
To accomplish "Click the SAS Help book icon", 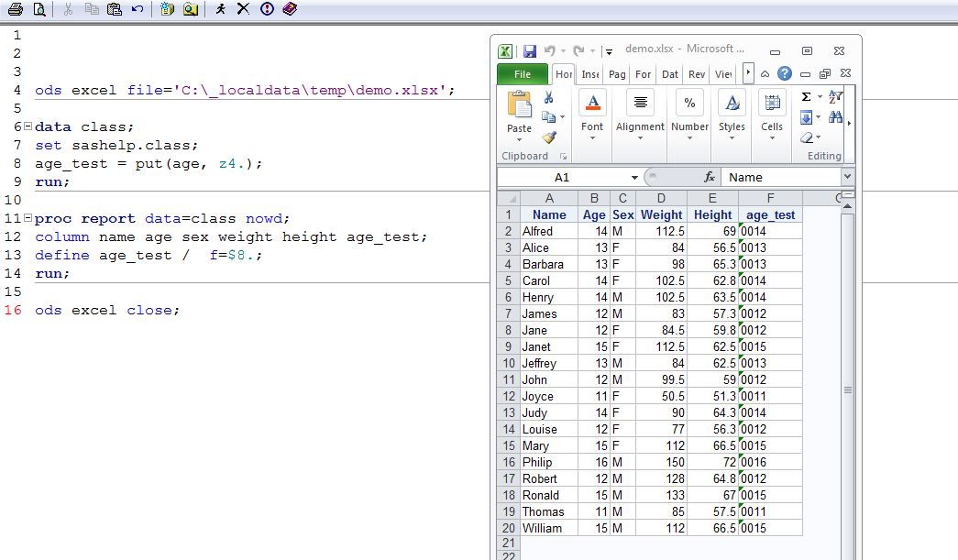I will [x=290, y=9].
